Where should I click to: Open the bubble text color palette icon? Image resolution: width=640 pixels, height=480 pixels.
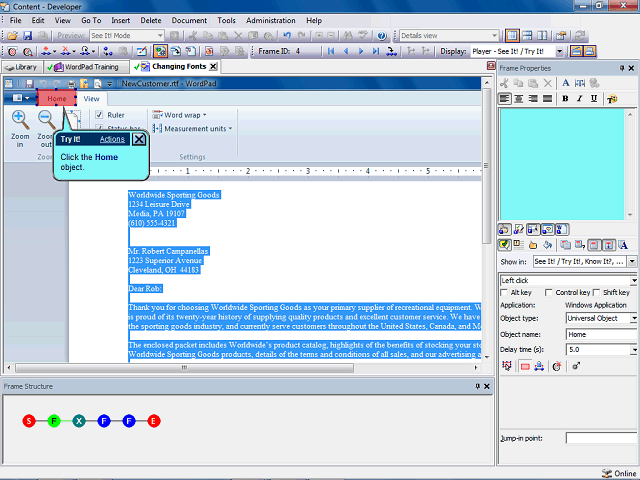coord(612,99)
